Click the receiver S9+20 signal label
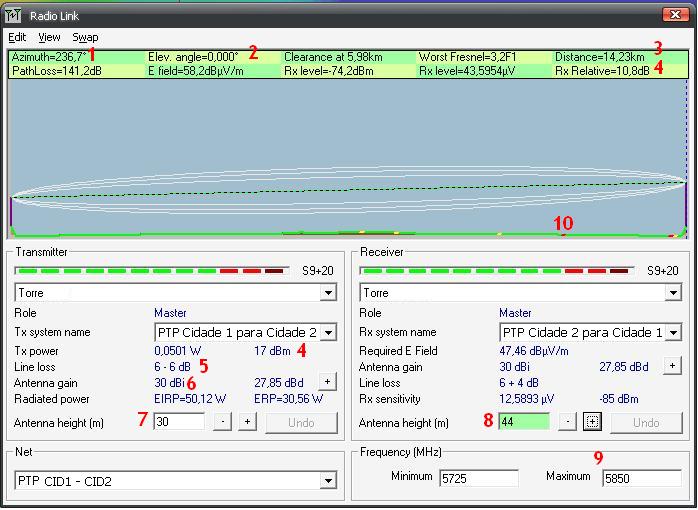Viewport: 698px width, 510px height. coord(663,271)
